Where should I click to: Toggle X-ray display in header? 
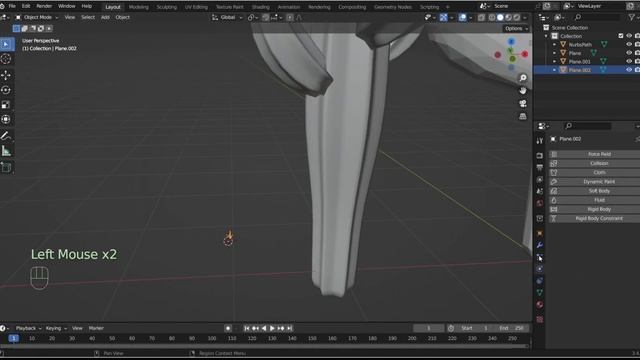482,17
